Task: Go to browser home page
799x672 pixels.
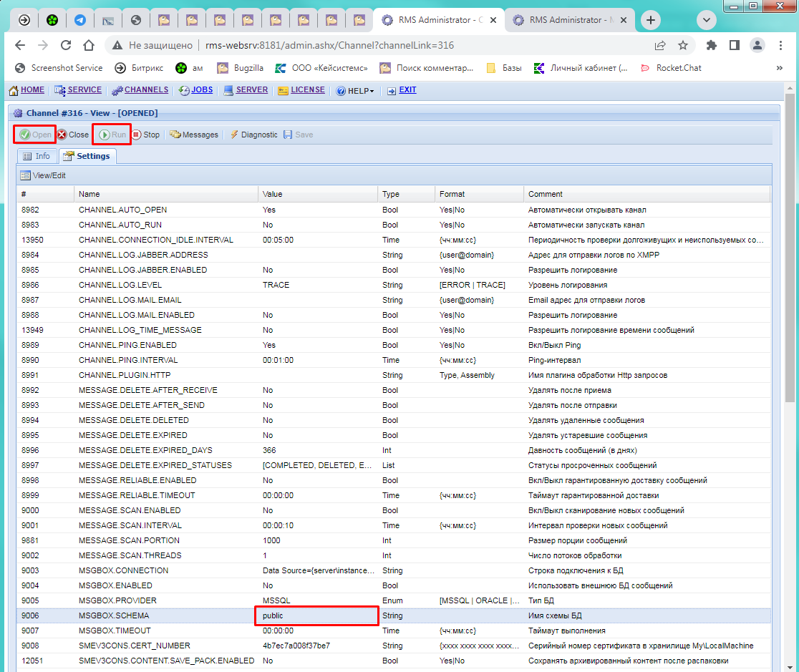Action: click(89, 45)
